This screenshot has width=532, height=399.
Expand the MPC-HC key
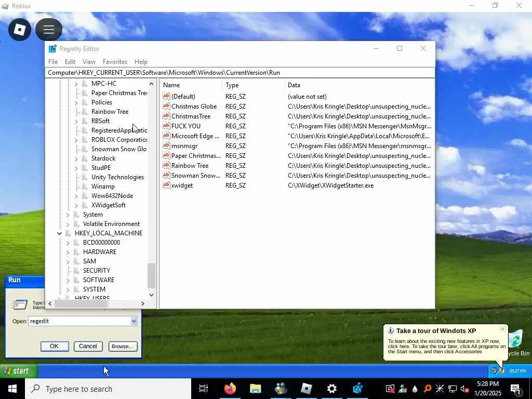coord(76,84)
